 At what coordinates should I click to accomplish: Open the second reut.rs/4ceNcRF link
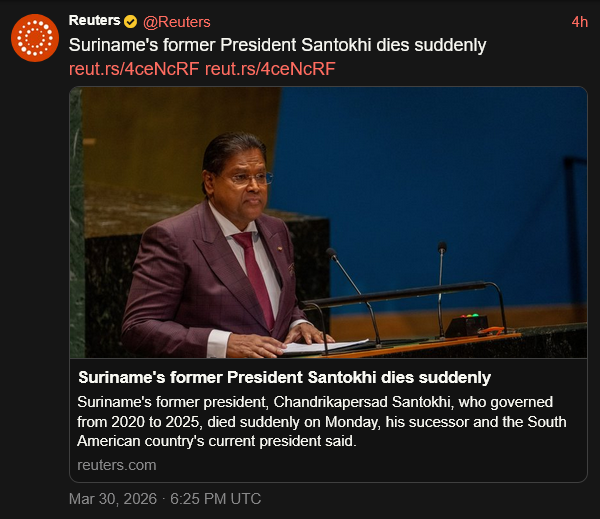tap(270, 68)
